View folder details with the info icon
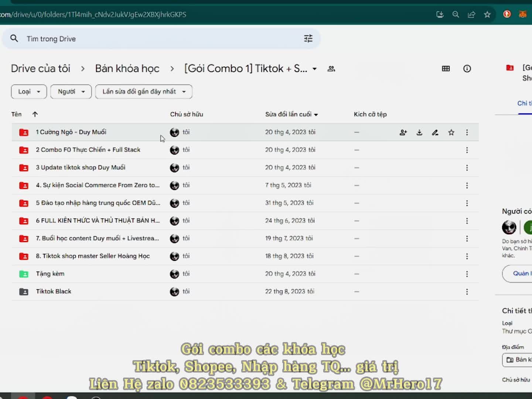 pyautogui.click(x=467, y=68)
